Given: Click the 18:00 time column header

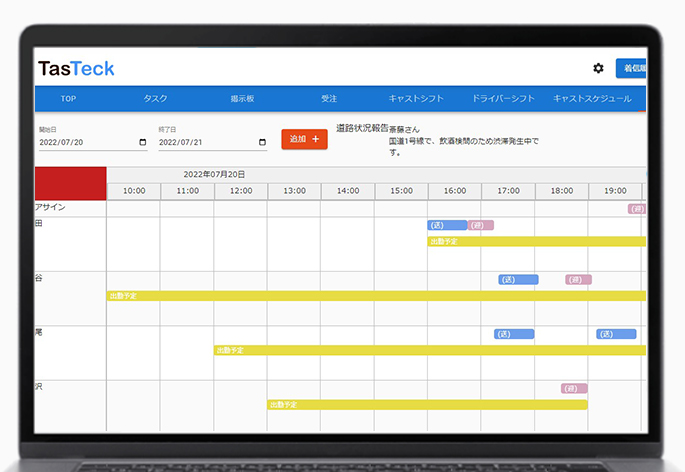Looking at the screenshot, I should [x=562, y=191].
